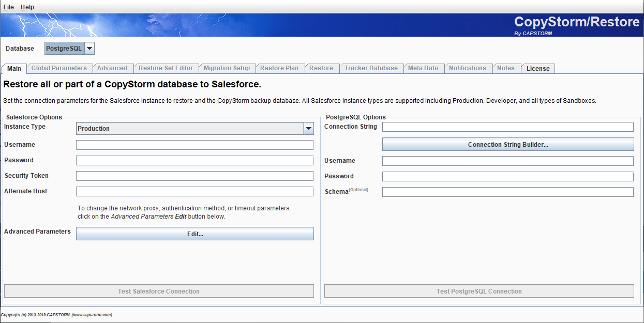The width and height of the screenshot is (644, 323).
Task: Click Test PostgreSQL Connection
Action: (478, 291)
